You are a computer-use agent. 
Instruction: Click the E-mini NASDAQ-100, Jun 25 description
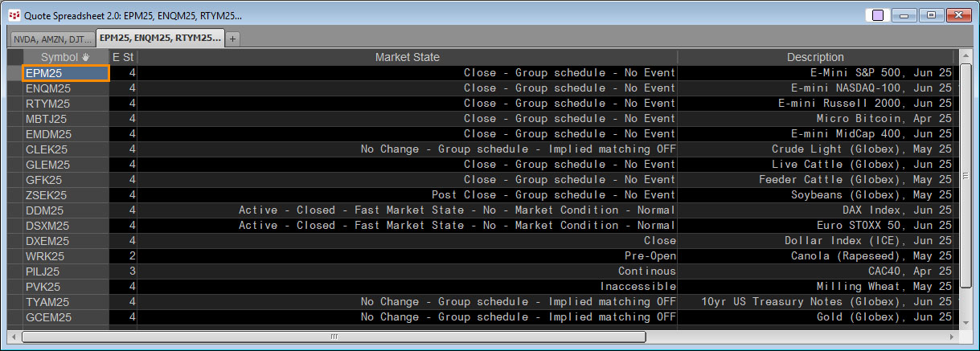(x=871, y=88)
